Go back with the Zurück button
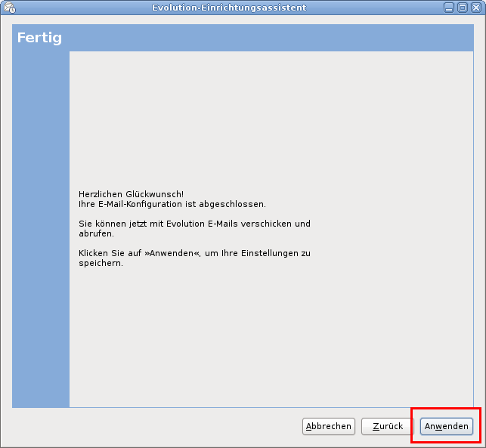The width and height of the screenshot is (486, 448). pyautogui.click(x=388, y=426)
